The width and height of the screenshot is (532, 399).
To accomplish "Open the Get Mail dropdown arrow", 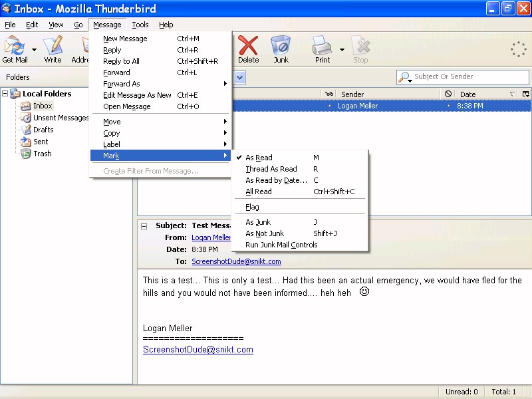I will tap(35, 49).
